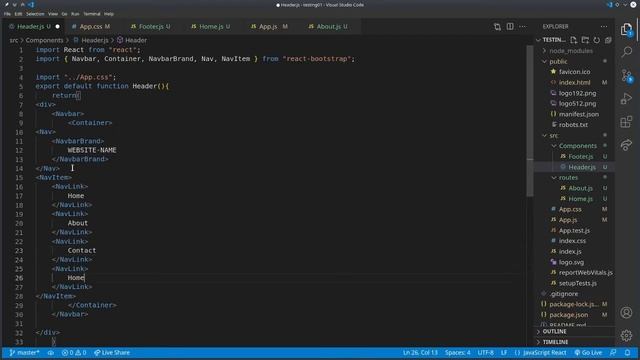Collapse the routes folder
Viewport: 640px width, 360px height.
(568, 178)
